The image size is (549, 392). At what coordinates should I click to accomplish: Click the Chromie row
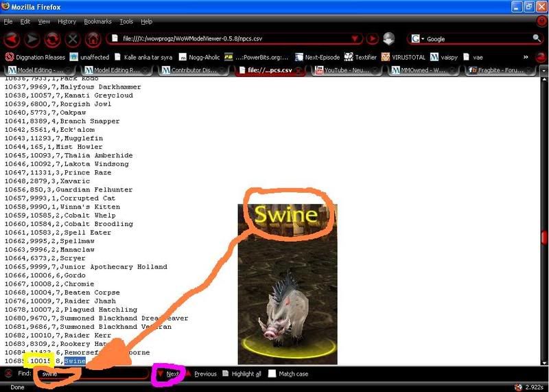tap(49, 284)
